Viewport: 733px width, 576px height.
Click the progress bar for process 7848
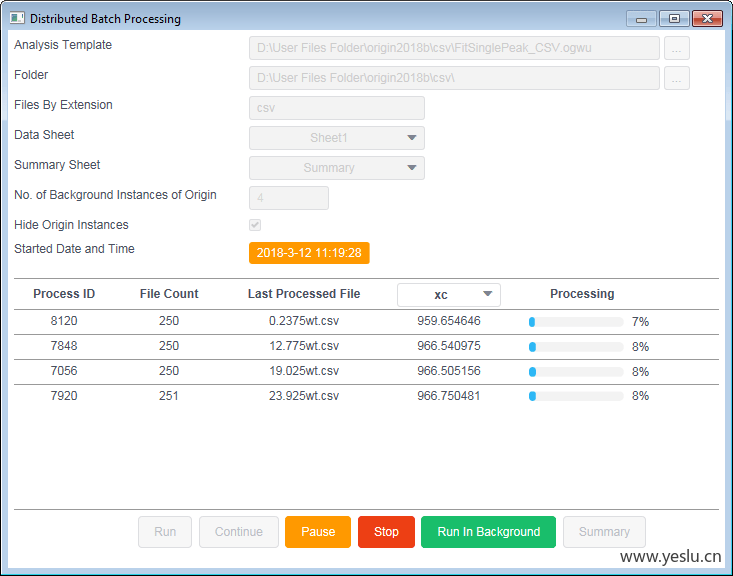576,347
